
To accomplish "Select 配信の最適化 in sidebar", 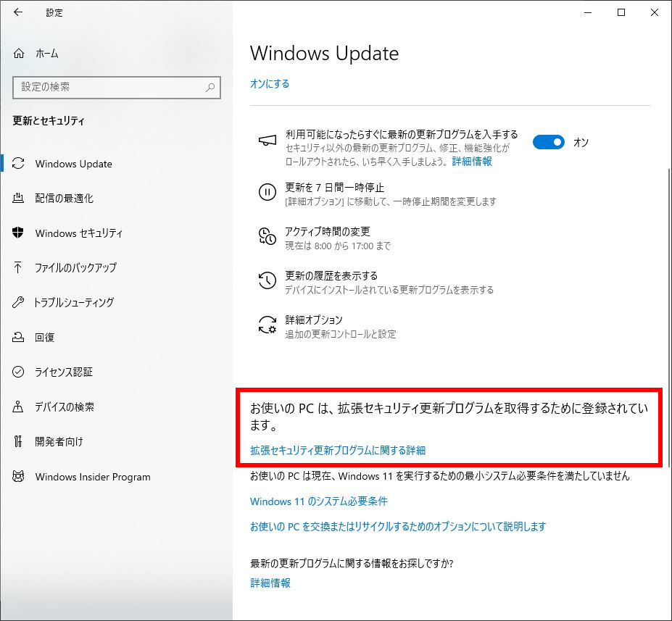I will 64,199.
